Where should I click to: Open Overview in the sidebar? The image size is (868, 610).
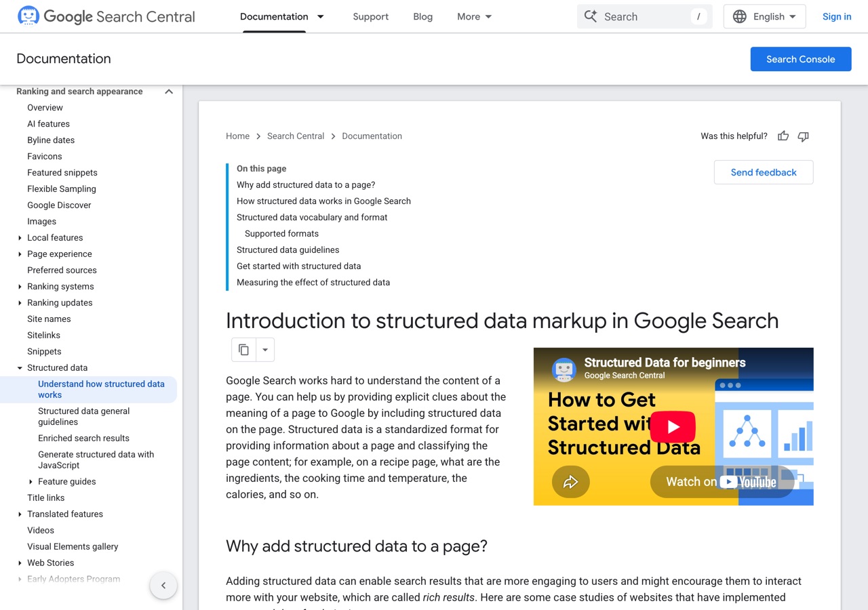tap(45, 108)
